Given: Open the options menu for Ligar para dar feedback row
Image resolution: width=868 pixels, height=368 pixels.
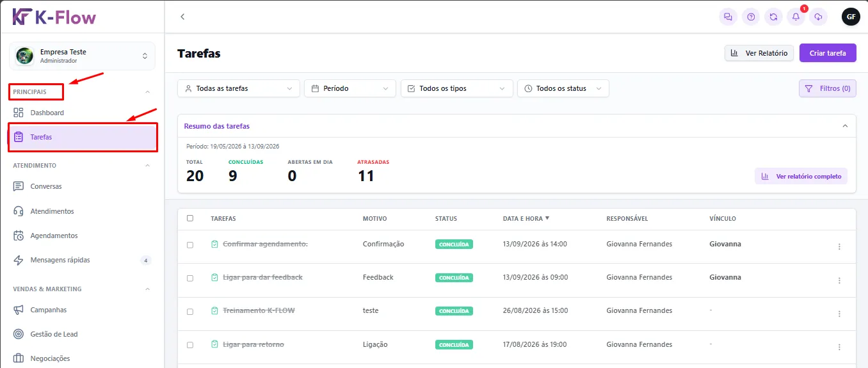Looking at the screenshot, I should tap(839, 280).
